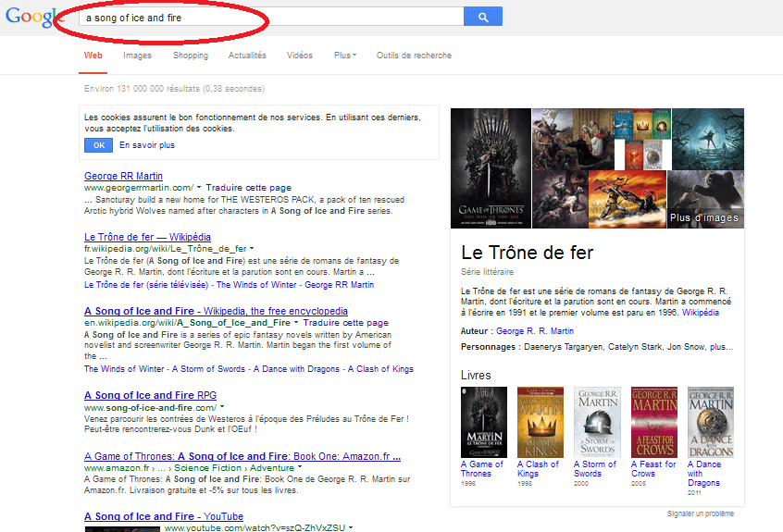This screenshot has width=783, height=532.
Task: Open A Storm of Swords sitelink
Action: click(209, 369)
